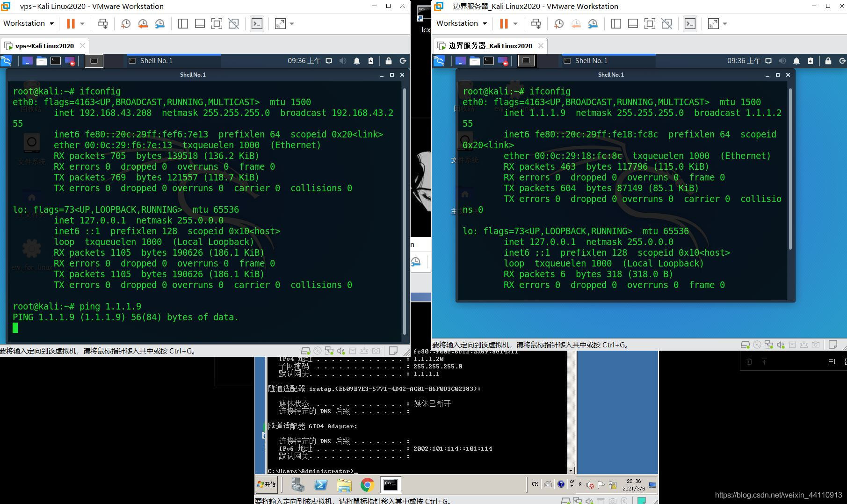This screenshot has width=847, height=504.
Task: Toggle console view in 边界服务器 window
Action: coord(690,23)
